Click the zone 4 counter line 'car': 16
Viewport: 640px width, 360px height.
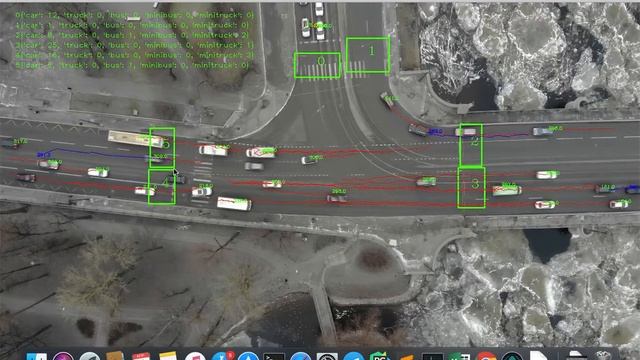tap(134, 55)
